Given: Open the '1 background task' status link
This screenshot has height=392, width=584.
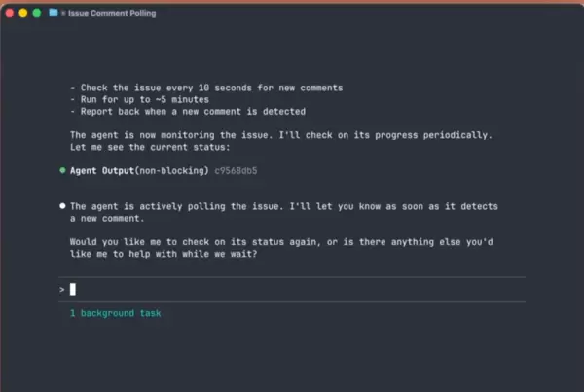Looking at the screenshot, I should click(x=115, y=313).
